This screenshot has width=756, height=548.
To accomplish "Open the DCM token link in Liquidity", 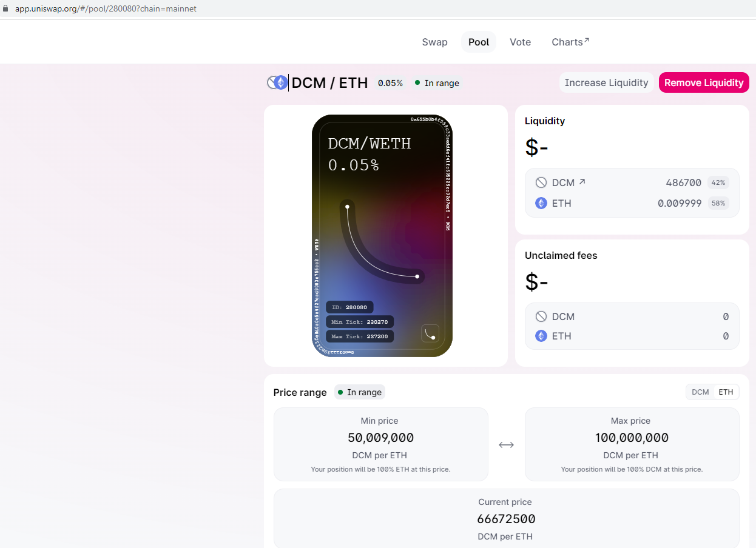I will click(x=569, y=182).
